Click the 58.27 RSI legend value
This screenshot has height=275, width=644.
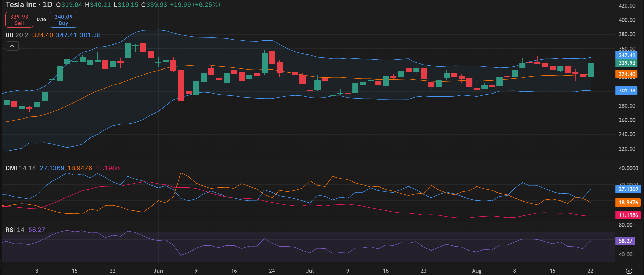click(x=37, y=230)
